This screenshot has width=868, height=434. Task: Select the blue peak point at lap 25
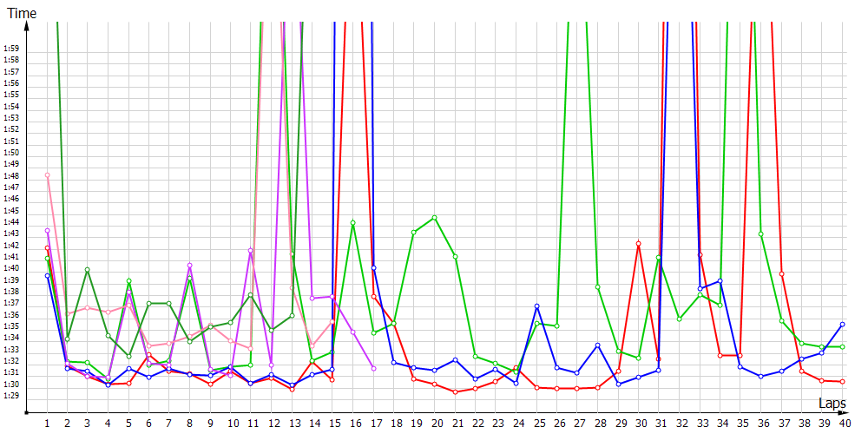[536, 306]
